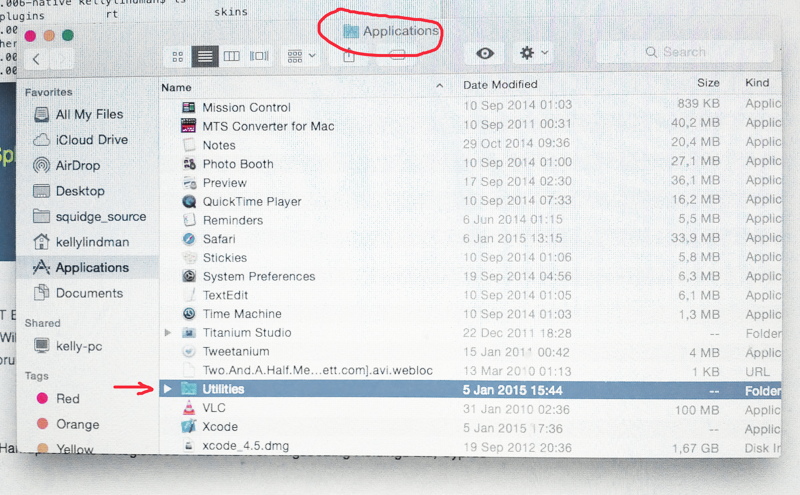
Task: Expand the Titanium Studio folder triangle
Action: click(x=167, y=332)
